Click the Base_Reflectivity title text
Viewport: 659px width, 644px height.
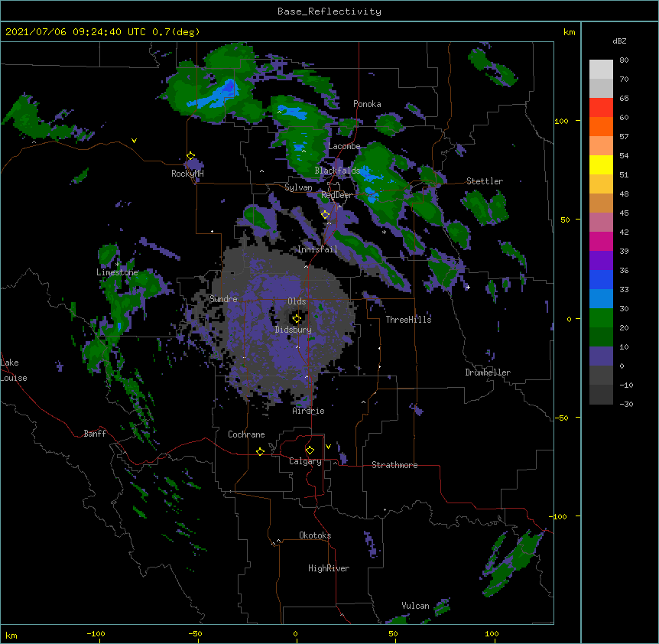[x=329, y=11]
